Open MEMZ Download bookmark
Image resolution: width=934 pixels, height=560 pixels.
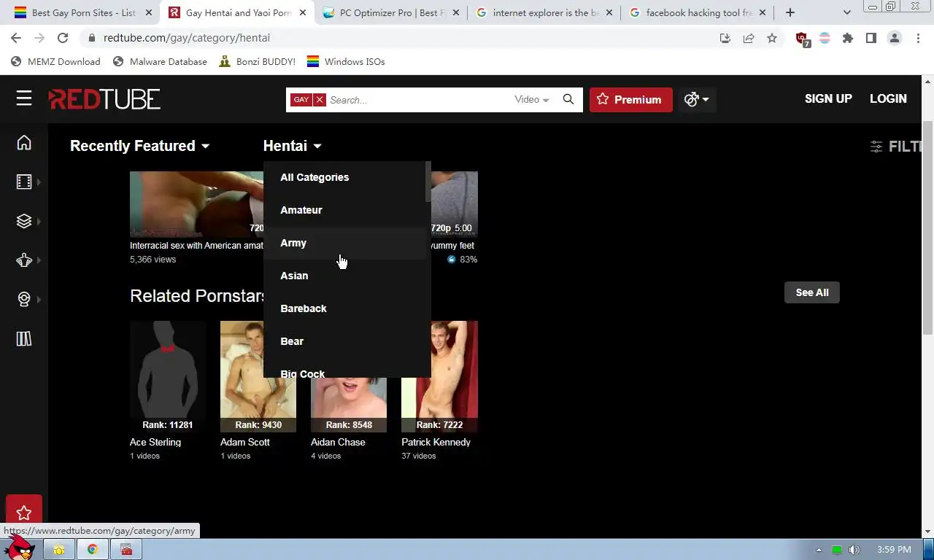coord(55,61)
